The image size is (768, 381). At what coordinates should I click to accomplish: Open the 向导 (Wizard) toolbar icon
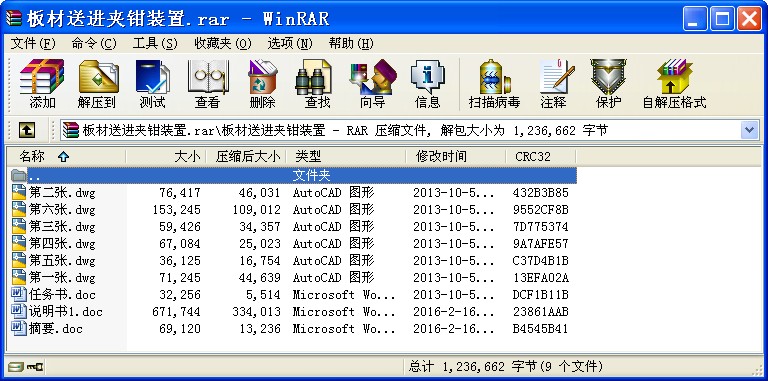click(373, 77)
